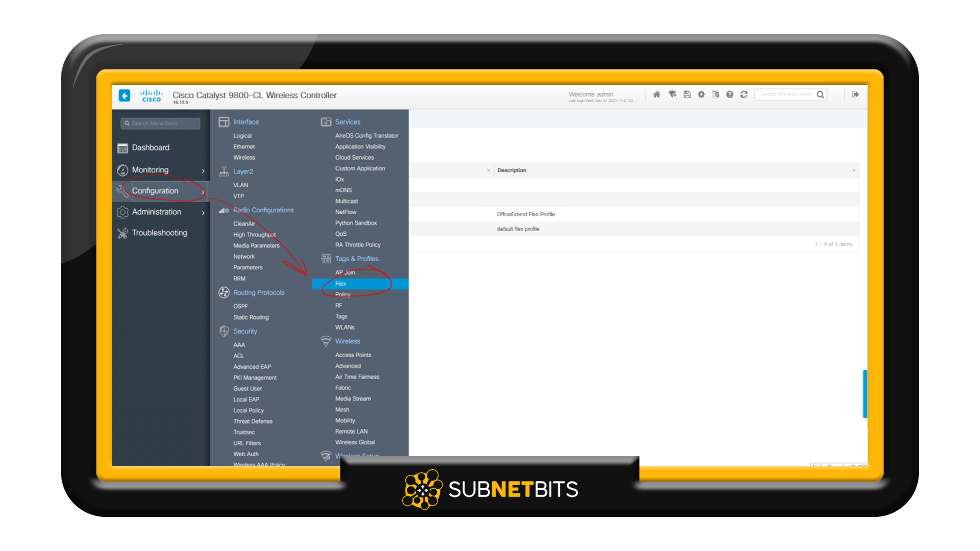980x551 pixels.
Task: Open Web Auth under Security
Action: pyautogui.click(x=246, y=454)
